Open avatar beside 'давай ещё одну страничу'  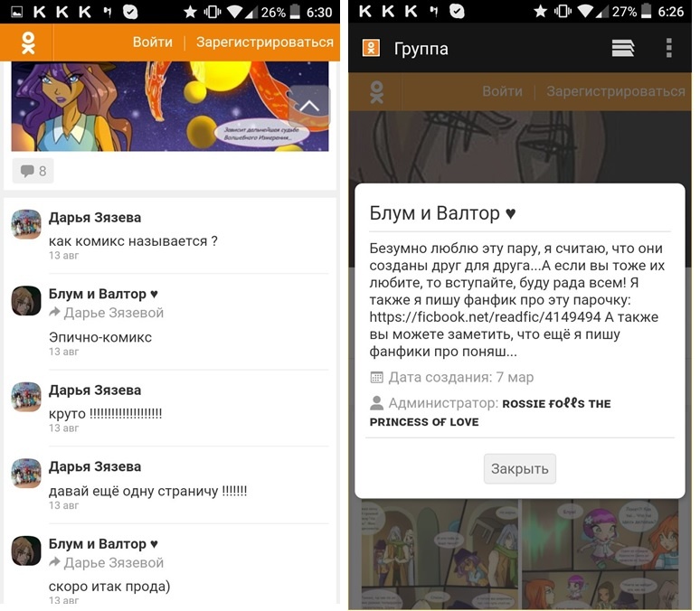coord(26,473)
